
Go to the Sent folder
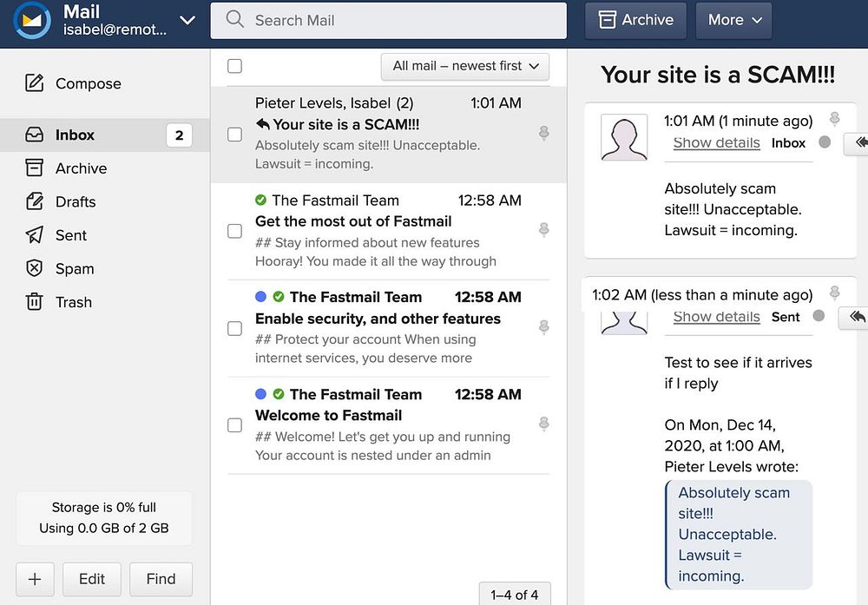[71, 235]
